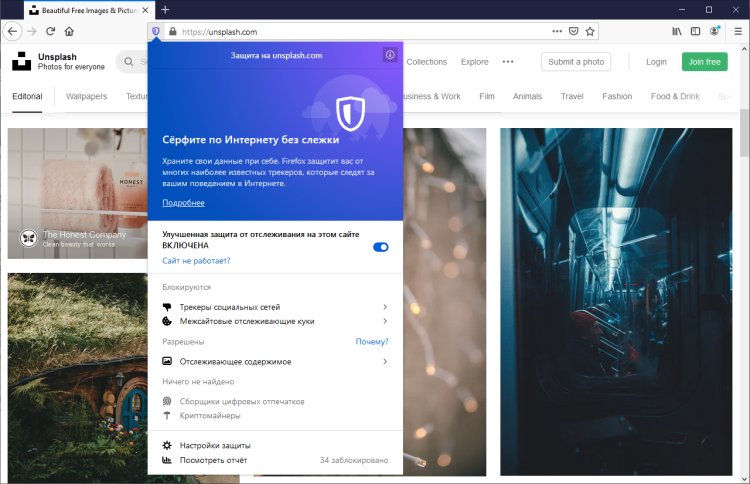This screenshot has height=484, width=750.
Task: Switch to the Editorial category tab
Action: 27,97
